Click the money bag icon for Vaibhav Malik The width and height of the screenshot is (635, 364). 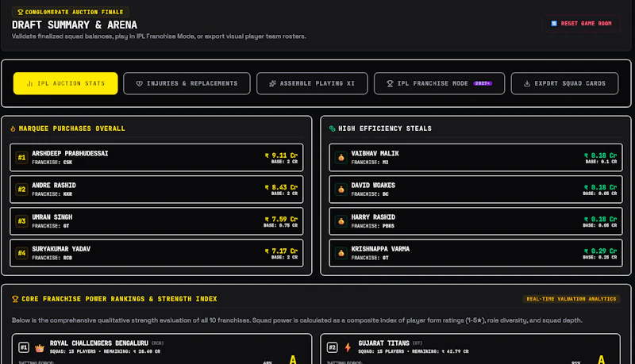[341, 157]
